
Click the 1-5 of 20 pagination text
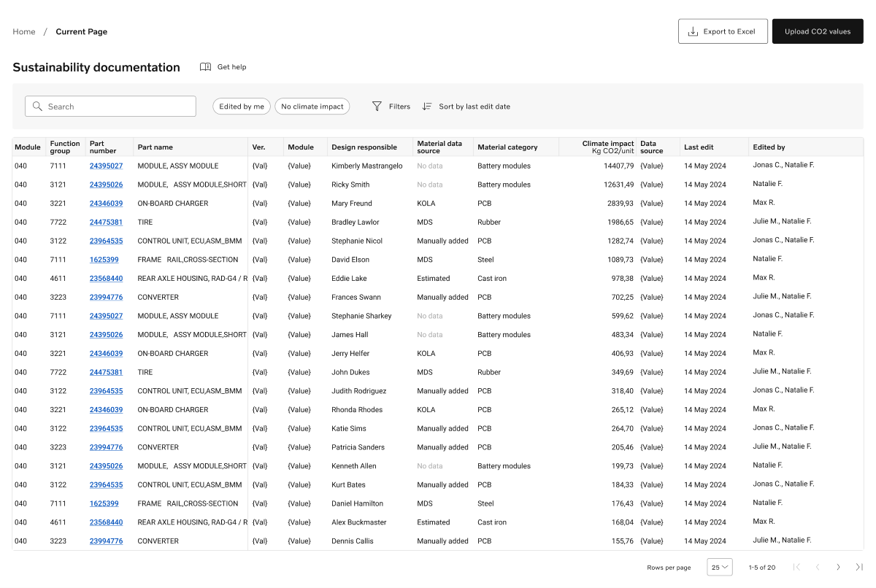(762, 568)
